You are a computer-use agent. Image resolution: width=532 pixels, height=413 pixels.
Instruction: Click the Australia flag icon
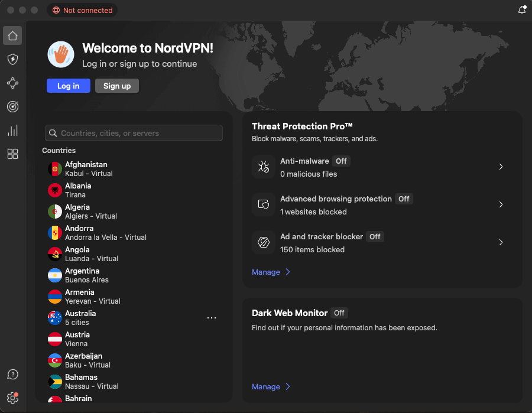click(x=54, y=318)
